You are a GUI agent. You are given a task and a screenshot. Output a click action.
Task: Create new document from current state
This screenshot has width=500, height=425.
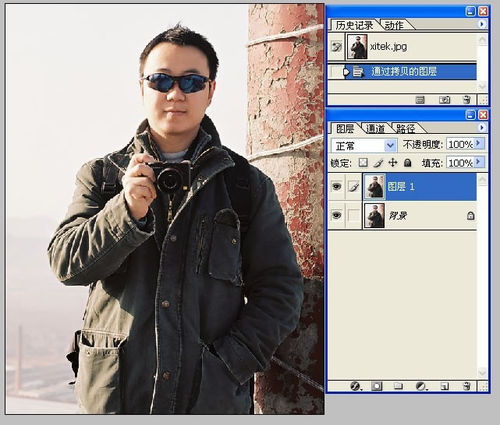click(x=420, y=99)
